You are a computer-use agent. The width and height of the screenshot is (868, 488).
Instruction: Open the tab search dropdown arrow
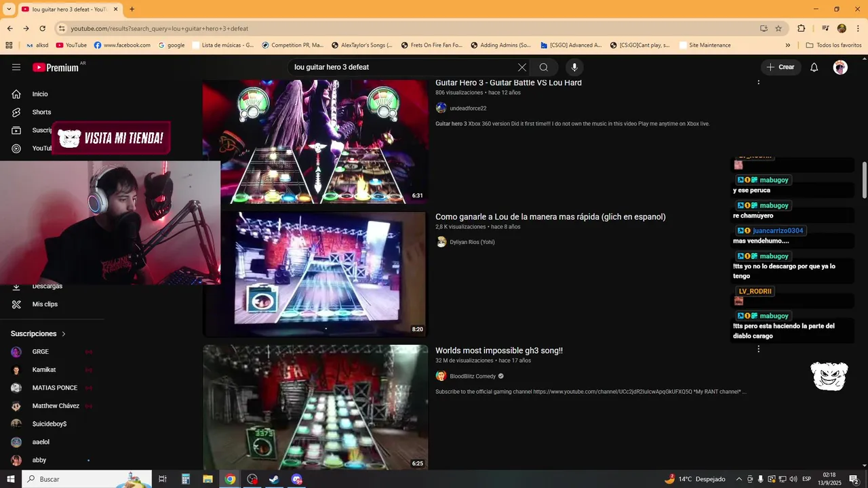click(9, 9)
